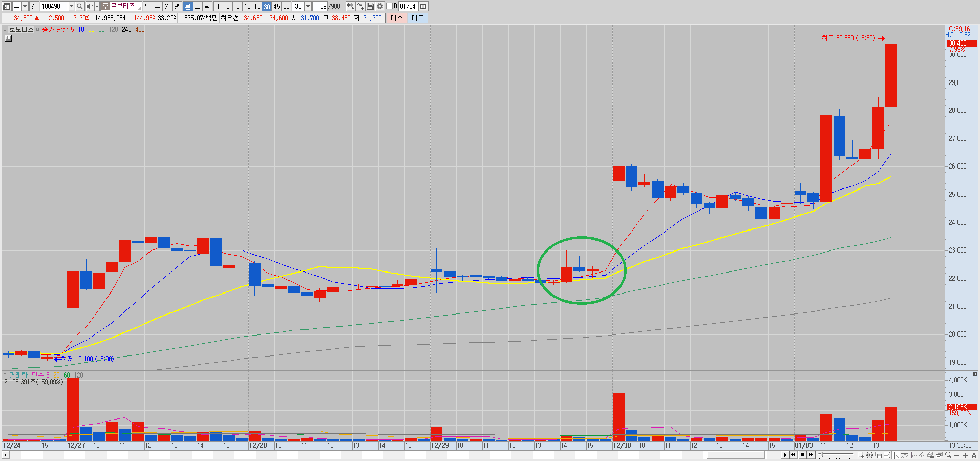This screenshot has height=461, width=980.
Task: Click the rewind double-arrow button
Action: tap(794, 455)
